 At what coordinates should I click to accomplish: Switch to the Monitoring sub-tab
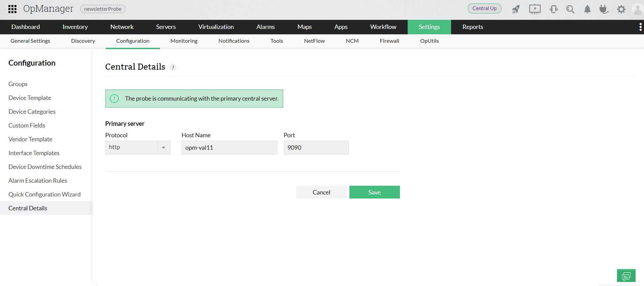point(184,41)
